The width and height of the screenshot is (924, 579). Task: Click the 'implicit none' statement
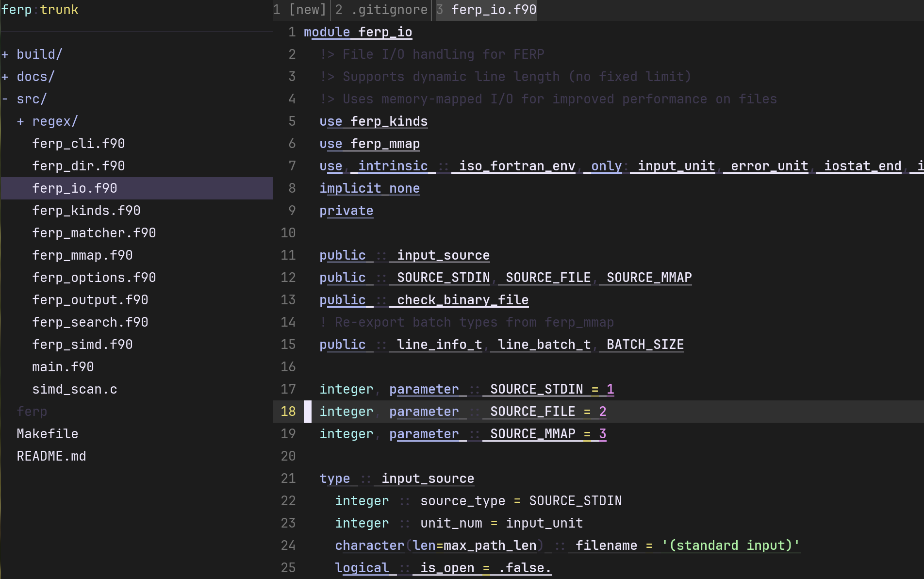tap(369, 188)
